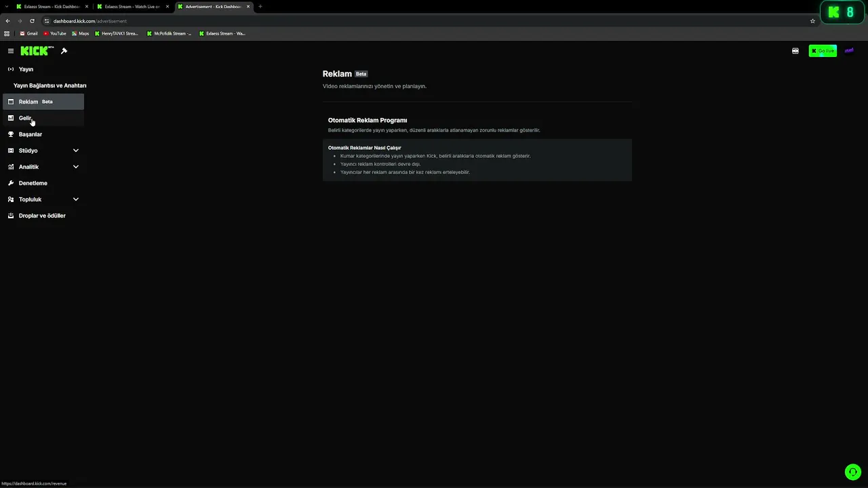Open the Maps bookmark
The image size is (868, 488).
click(81, 33)
